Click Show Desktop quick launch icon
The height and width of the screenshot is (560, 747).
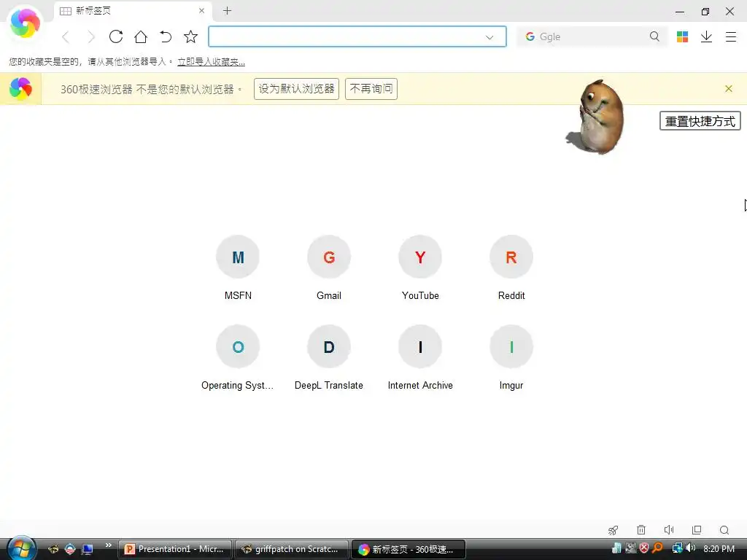[88, 549]
